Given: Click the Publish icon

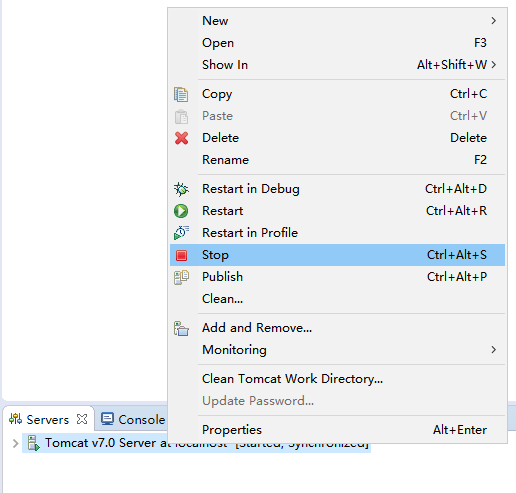Looking at the screenshot, I should coord(181,277).
